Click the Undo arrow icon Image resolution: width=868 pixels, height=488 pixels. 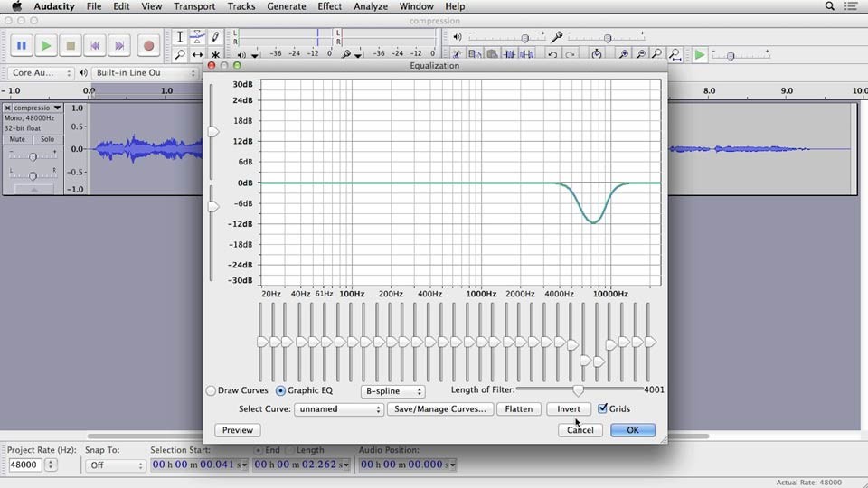tap(552, 54)
